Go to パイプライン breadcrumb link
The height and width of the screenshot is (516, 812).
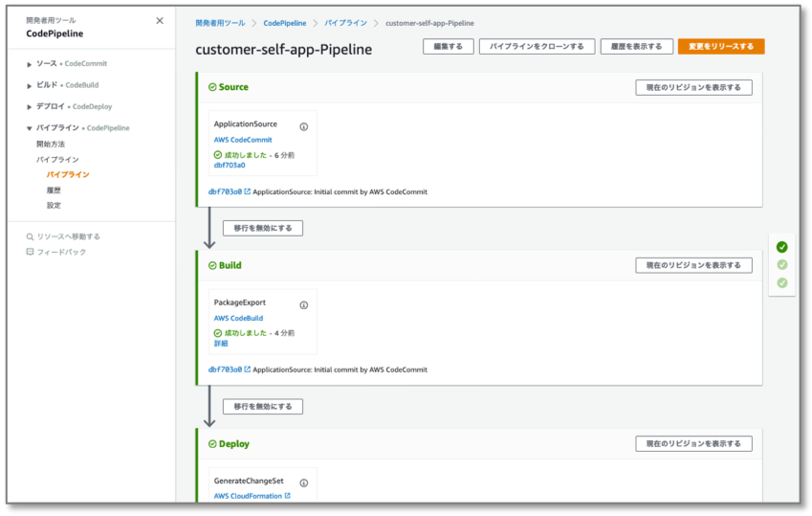tap(345, 23)
